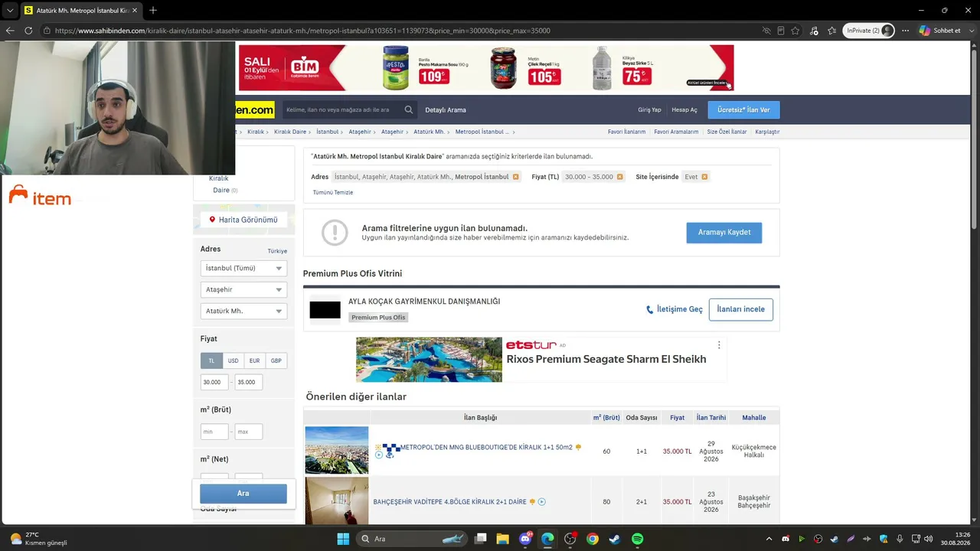Show hidden system tray icons
Image resolution: width=980 pixels, height=551 pixels.
(x=769, y=539)
